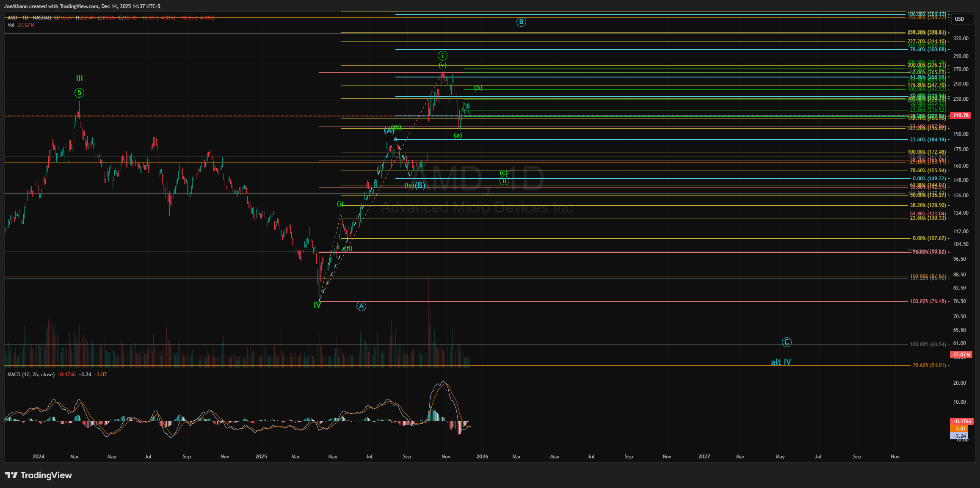Click the green circled i wave label
This screenshot has height=488, width=980.
coord(442,55)
